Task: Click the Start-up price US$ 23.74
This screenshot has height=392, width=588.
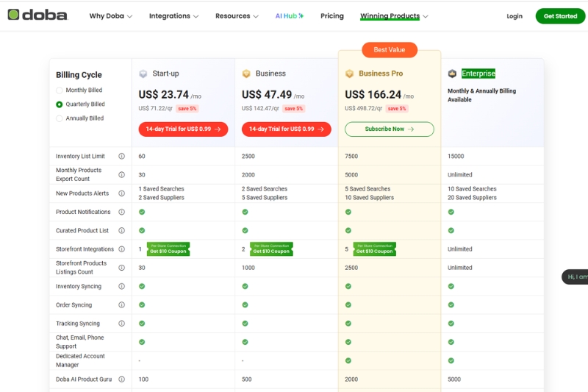Action: (163, 95)
